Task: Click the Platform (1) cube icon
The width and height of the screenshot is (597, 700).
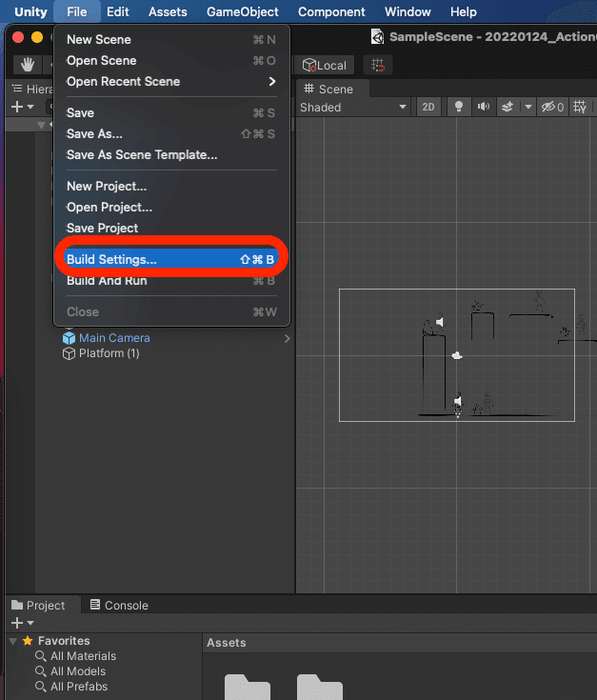Action: [x=69, y=353]
